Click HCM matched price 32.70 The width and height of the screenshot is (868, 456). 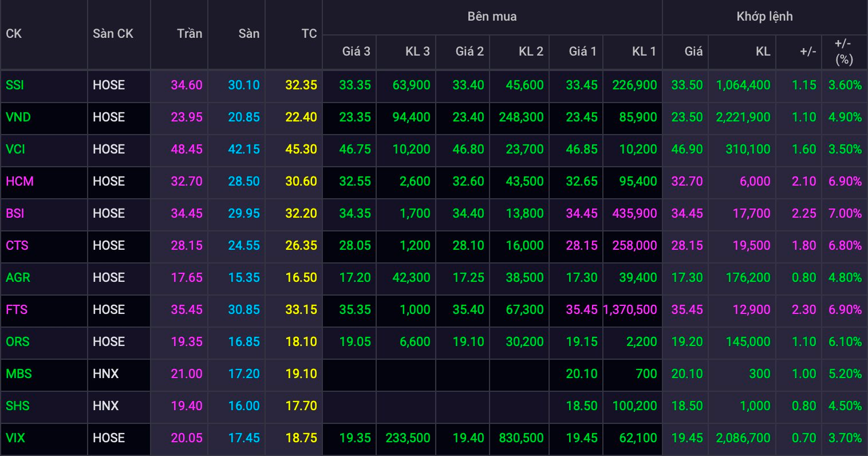686,182
